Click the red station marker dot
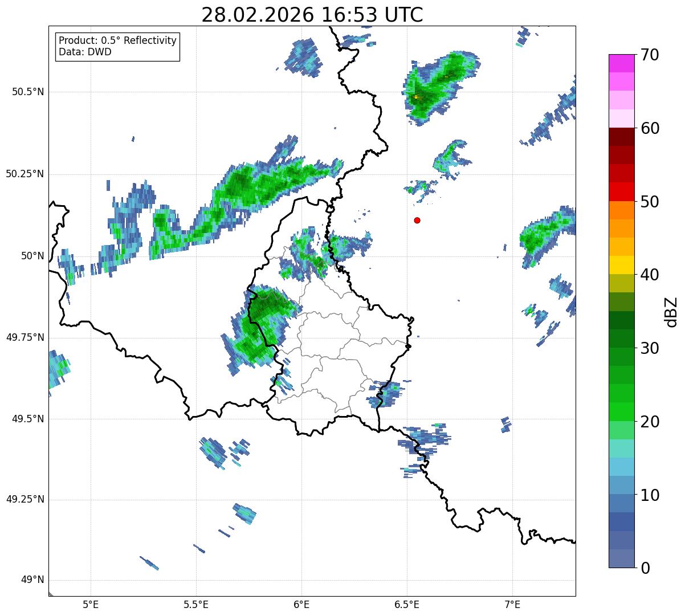685x616 pixels. coord(417,221)
